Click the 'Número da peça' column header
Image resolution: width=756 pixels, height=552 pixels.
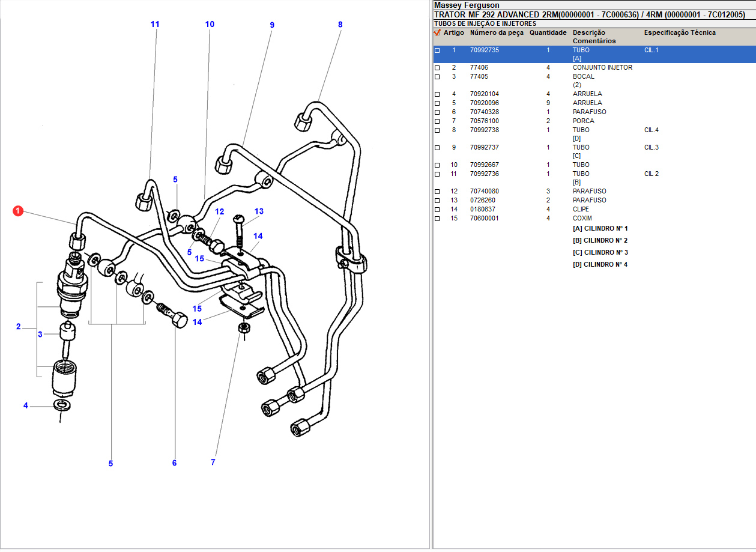pos(497,33)
